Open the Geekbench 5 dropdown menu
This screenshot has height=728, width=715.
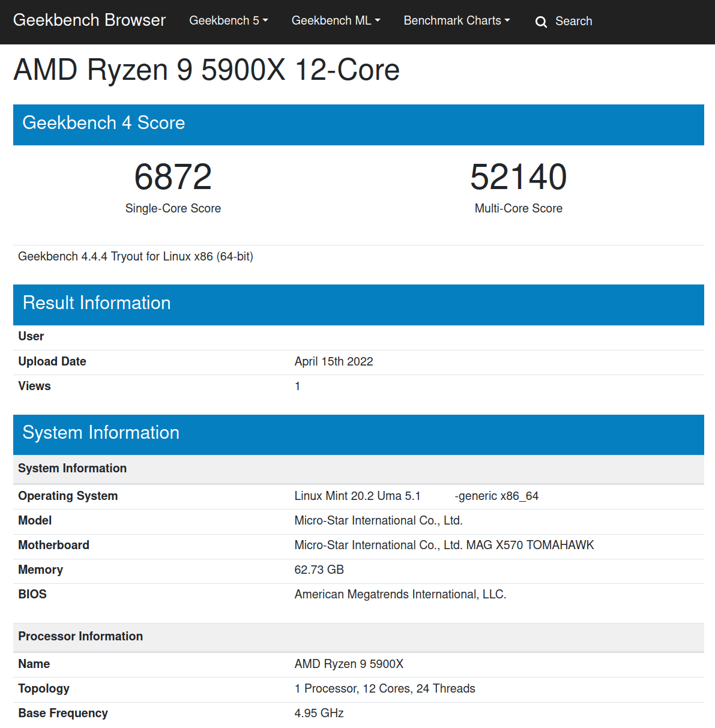(228, 20)
